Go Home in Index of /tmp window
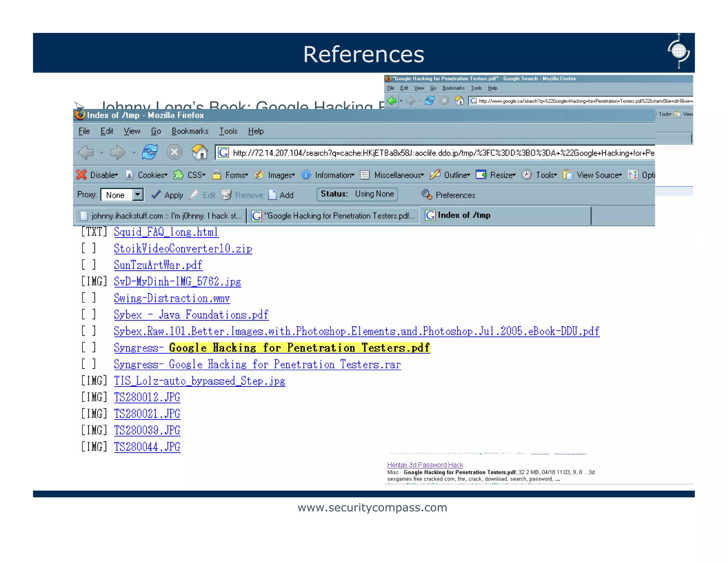This screenshot has width=728, height=562. pos(200,152)
